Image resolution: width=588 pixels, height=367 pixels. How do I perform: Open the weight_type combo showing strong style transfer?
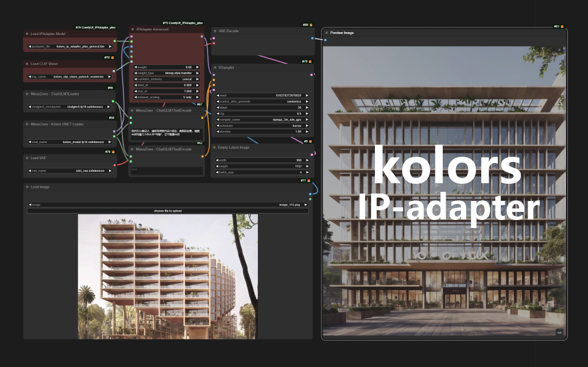point(167,73)
